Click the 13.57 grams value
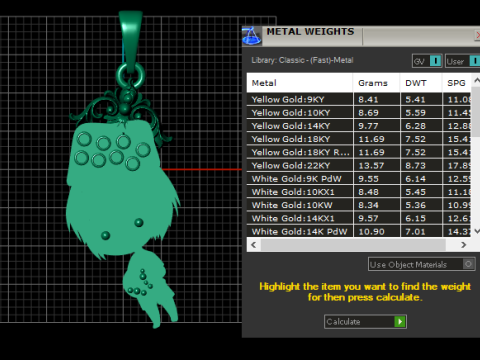Viewport: 480px width, 360px height. point(371,166)
